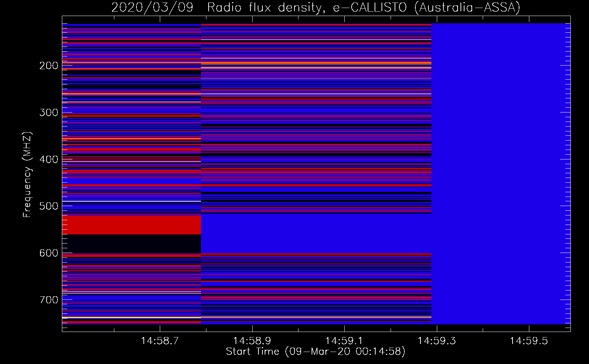The width and height of the screenshot is (589, 364).
Task: Click the 600 frequency tick label
Action: pos(49,253)
